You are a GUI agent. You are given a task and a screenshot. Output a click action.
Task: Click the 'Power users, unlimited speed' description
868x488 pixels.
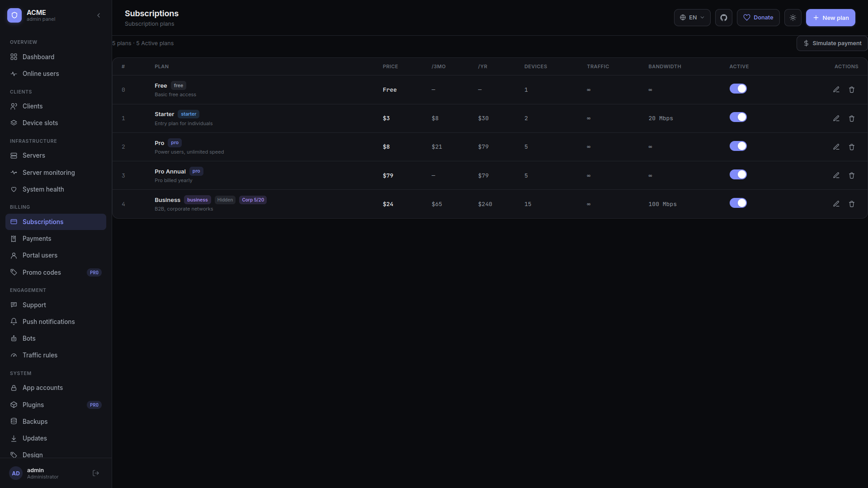(x=189, y=152)
